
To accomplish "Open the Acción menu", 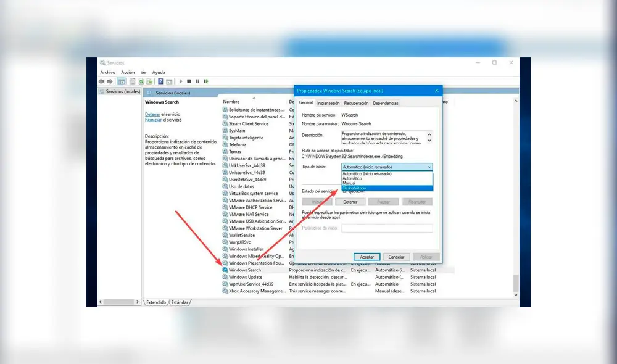I will (x=128, y=72).
